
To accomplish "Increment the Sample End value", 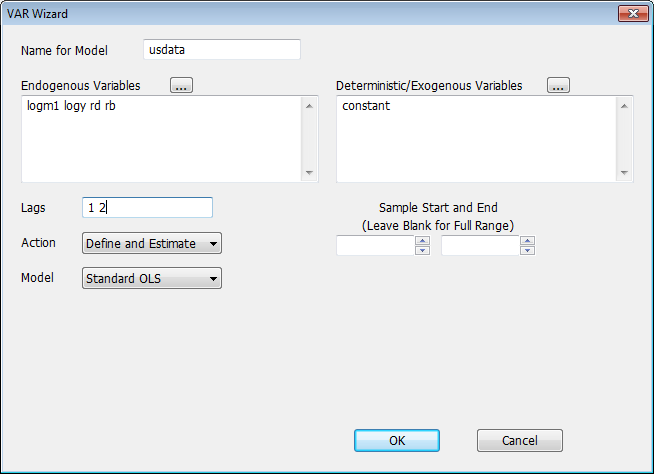I will pos(528,240).
